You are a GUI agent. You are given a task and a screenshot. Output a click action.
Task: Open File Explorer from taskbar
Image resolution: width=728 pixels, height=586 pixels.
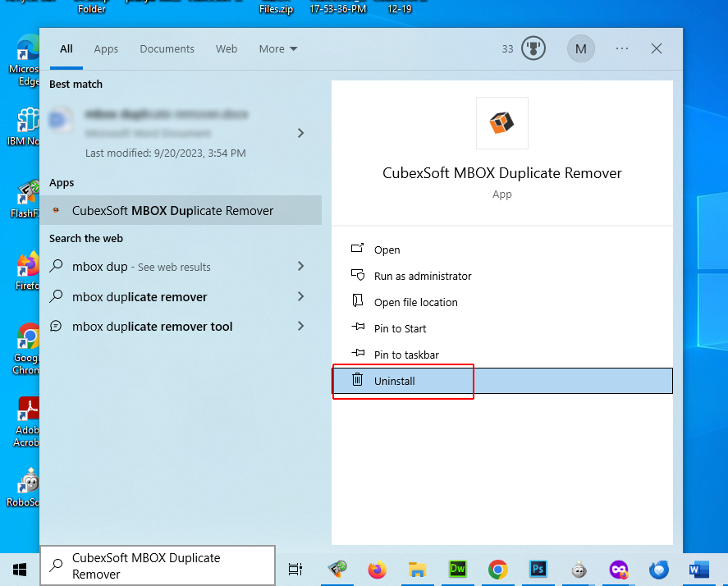(x=418, y=570)
